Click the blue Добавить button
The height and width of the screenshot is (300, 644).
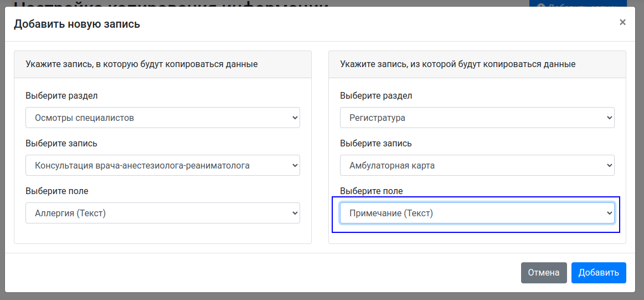tap(598, 273)
